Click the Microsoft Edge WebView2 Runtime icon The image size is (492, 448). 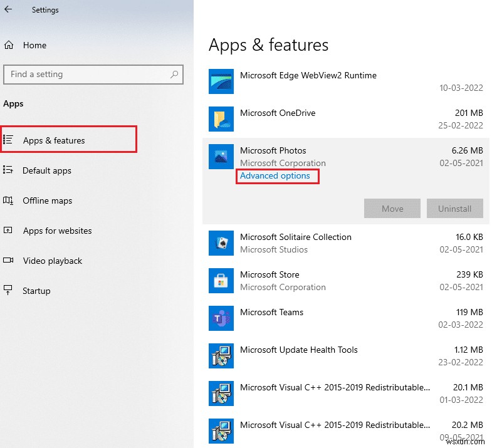pyautogui.click(x=221, y=81)
